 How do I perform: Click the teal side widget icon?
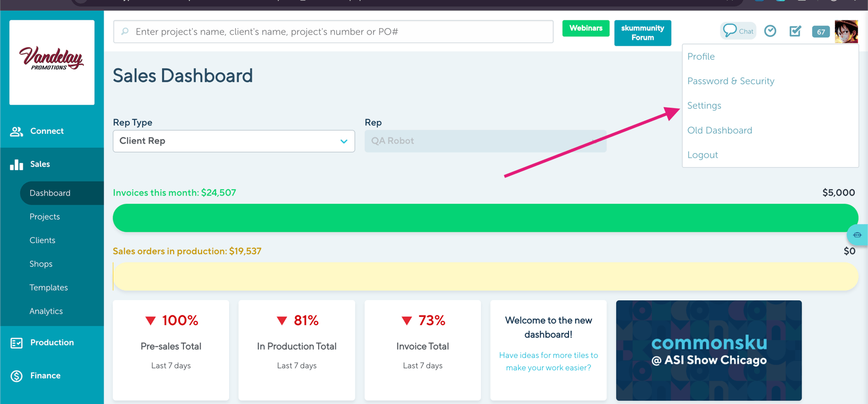(x=858, y=235)
